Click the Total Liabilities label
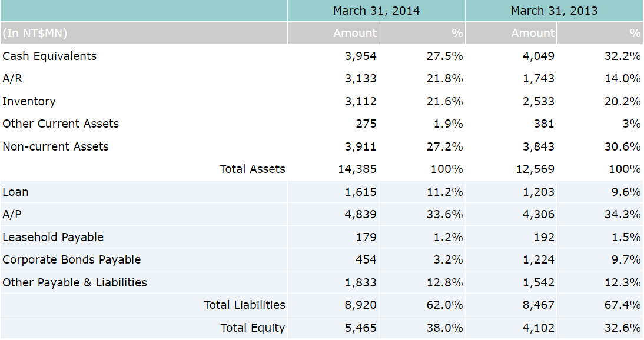This screenshot has width=644, height=340. click(x=244, y=305)
